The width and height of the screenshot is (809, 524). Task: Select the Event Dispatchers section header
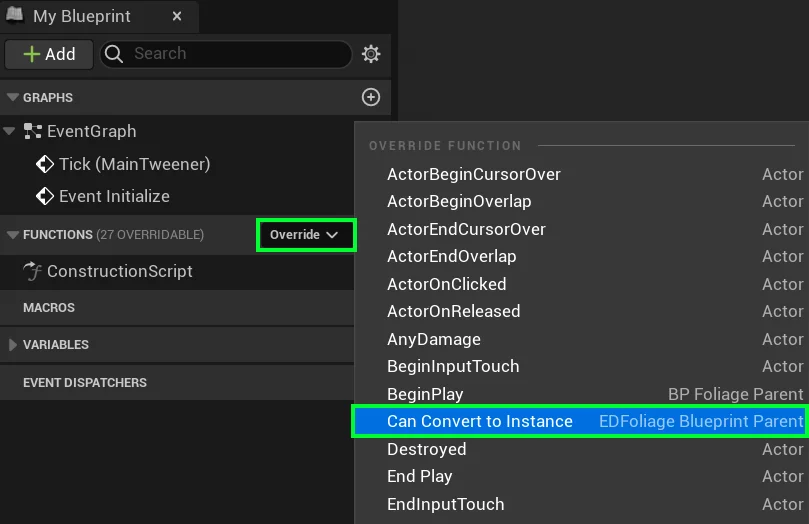click(x=85, y=383)
